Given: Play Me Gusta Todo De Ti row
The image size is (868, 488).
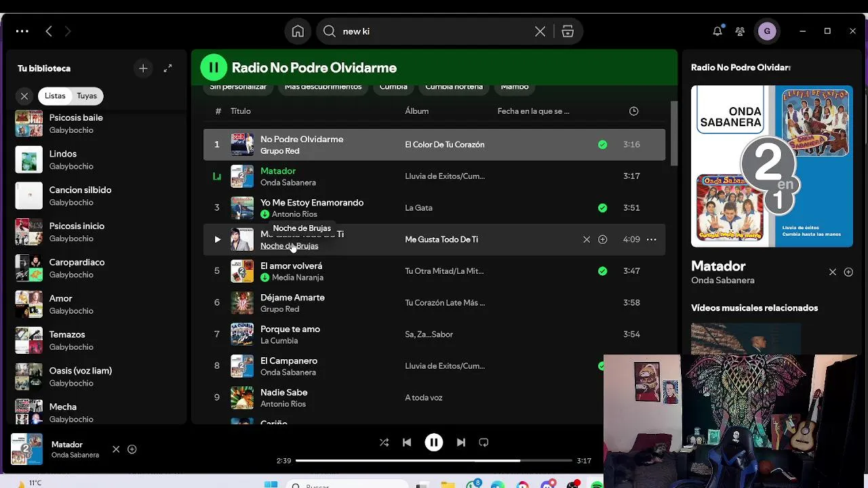Looking at the screenshot, I should pos(217,239).
